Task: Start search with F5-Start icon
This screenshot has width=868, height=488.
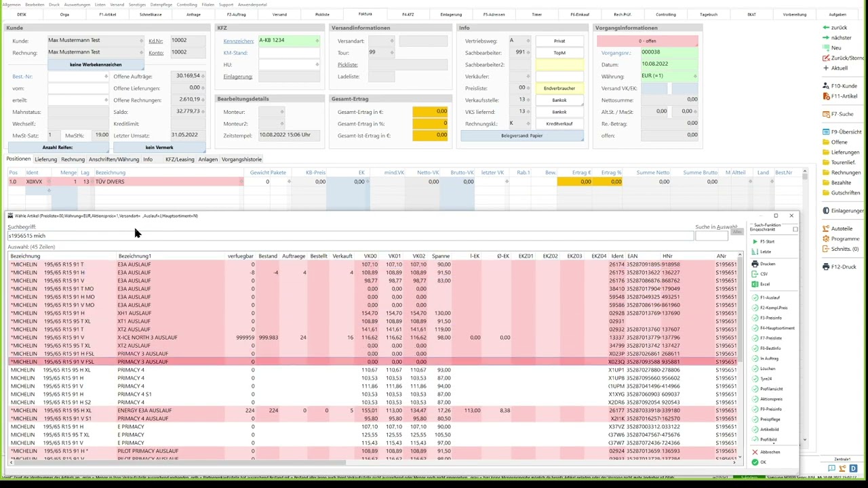Action: click(x=755, y=241)
